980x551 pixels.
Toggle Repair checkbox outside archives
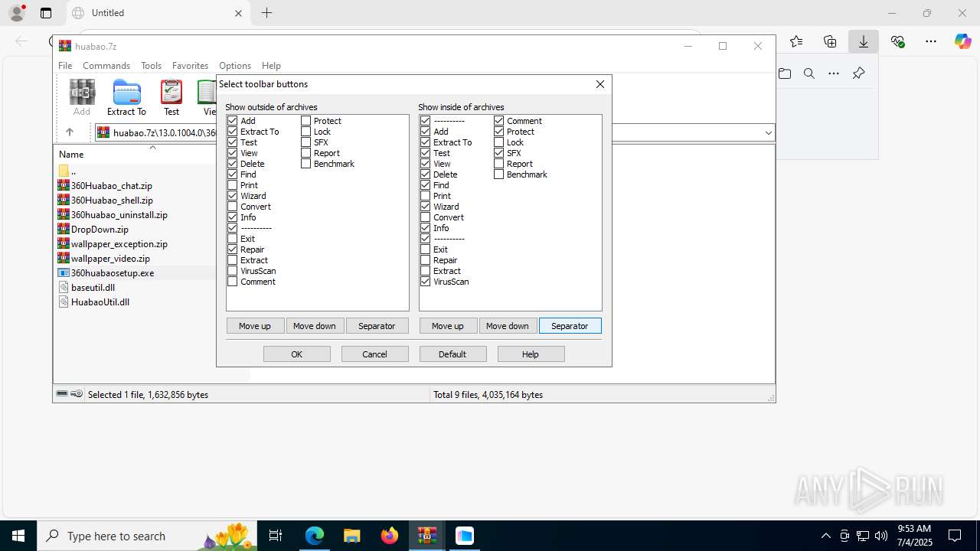[x=233, y=249]
